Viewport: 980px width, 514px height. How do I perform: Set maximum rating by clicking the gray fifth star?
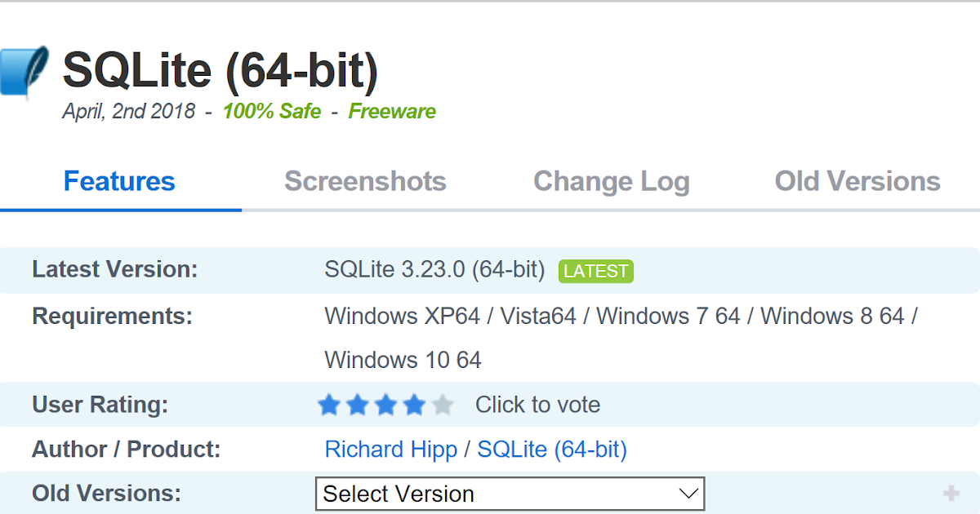[x=443, y=404]
